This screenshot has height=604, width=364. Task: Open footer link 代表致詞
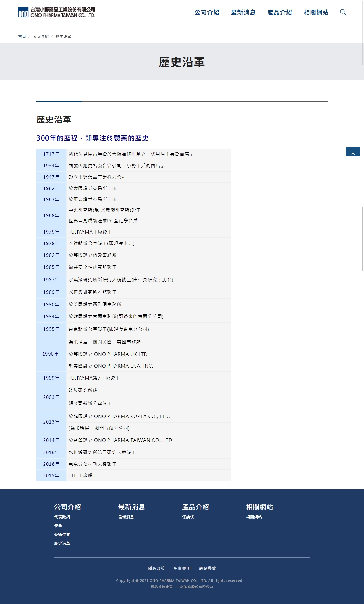click(62, 517)
